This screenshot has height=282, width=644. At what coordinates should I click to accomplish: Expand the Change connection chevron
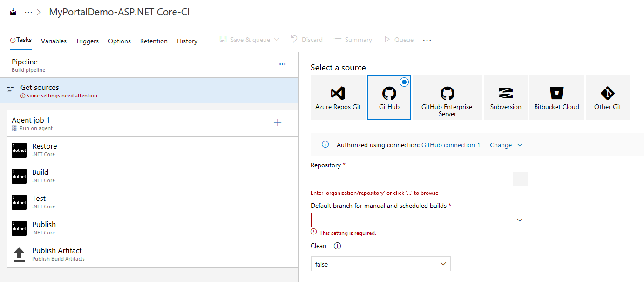520,145
